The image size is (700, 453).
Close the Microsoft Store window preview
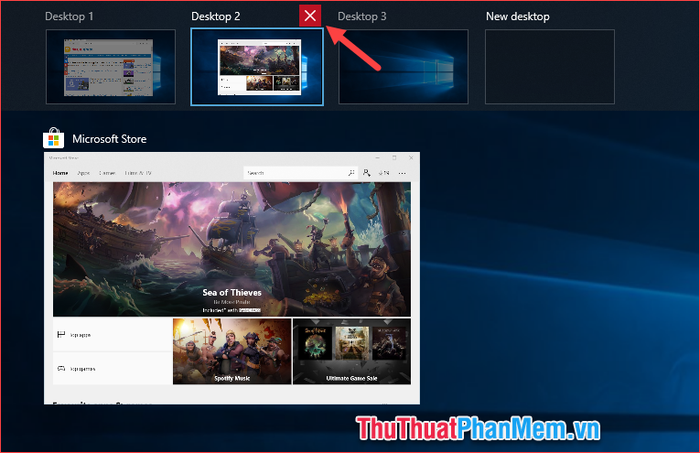coord(411,158)
